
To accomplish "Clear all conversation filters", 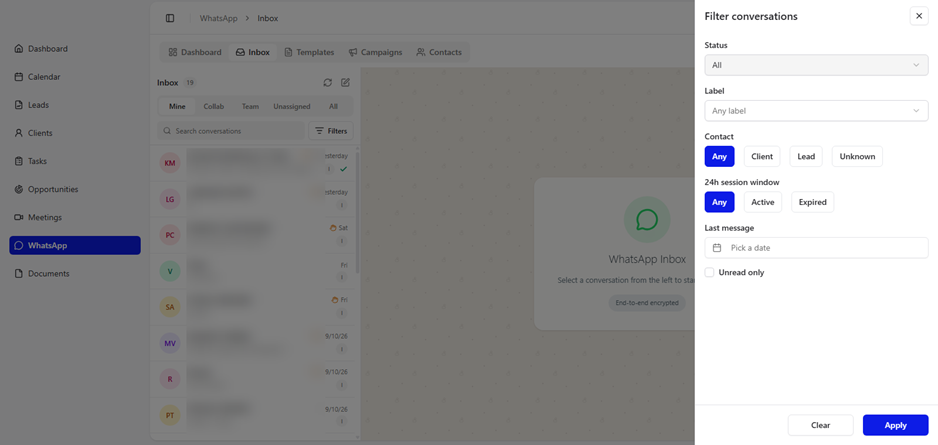I will pos(820,425).
